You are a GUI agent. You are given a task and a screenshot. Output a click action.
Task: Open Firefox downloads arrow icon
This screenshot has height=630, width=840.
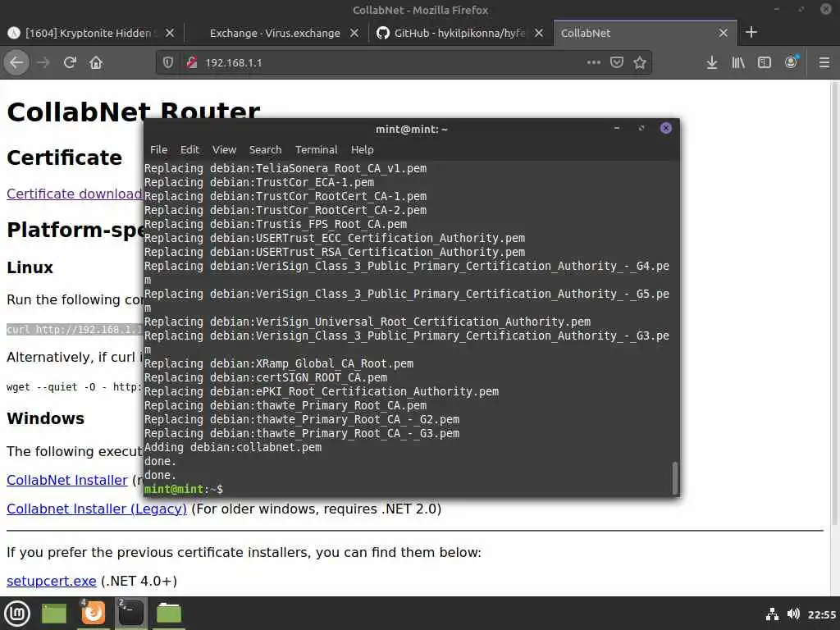(x=711, y=62)
